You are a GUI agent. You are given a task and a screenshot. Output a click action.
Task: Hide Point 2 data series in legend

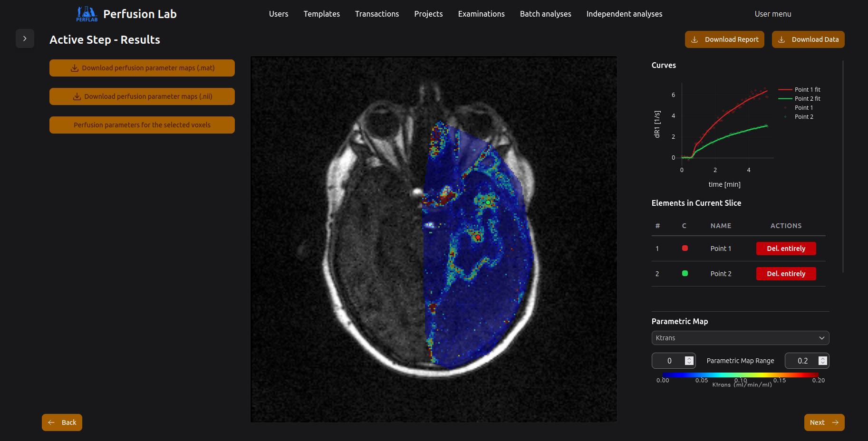tap(803, 117)
